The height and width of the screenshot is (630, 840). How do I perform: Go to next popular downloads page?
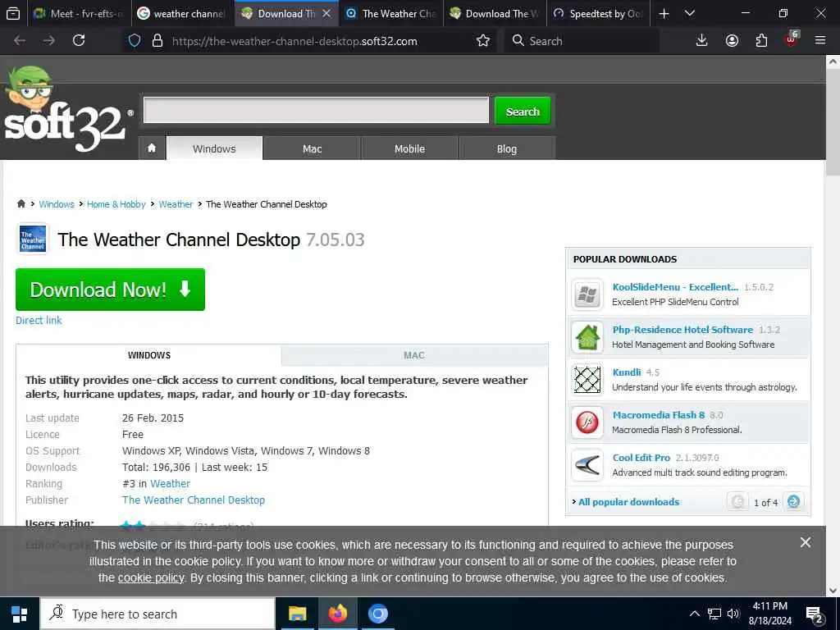click(x=793, y=502)
